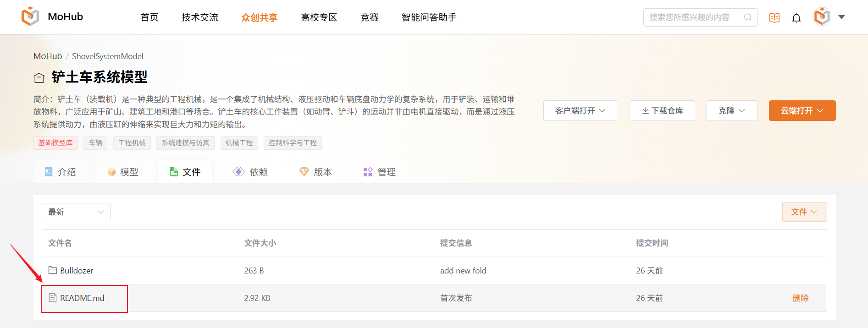Expand the user account dropdown arrow
This screenshot has width=868, height=328.
pos(841,17)
